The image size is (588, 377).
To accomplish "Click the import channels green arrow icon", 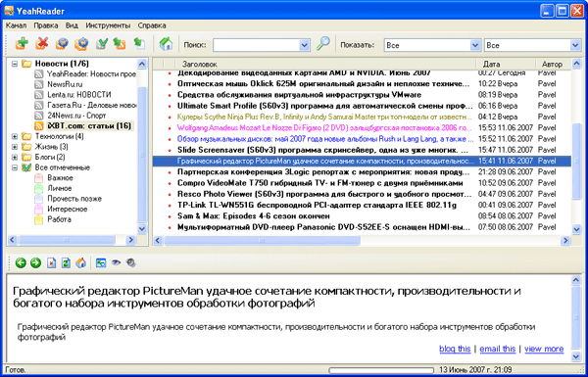I will coord(120,44).
